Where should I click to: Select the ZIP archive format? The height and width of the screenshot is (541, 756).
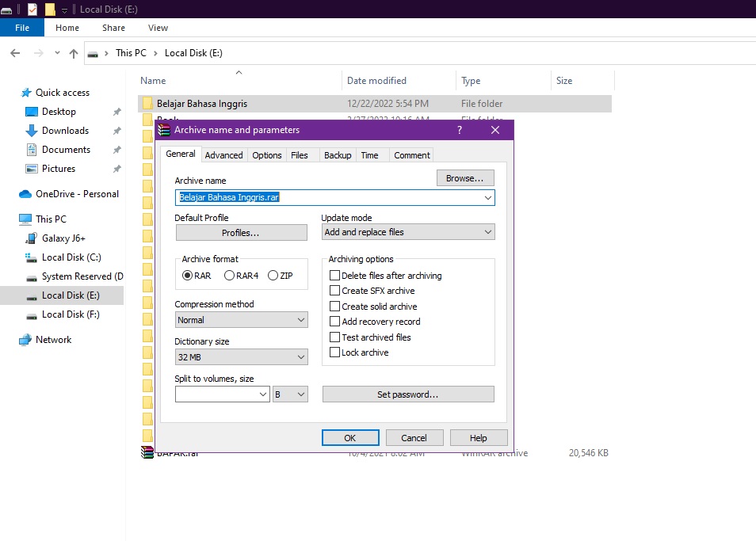[273, 274]
